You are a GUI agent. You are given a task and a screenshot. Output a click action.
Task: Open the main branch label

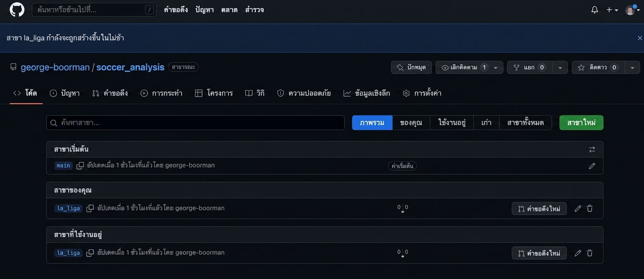(63, 165)
